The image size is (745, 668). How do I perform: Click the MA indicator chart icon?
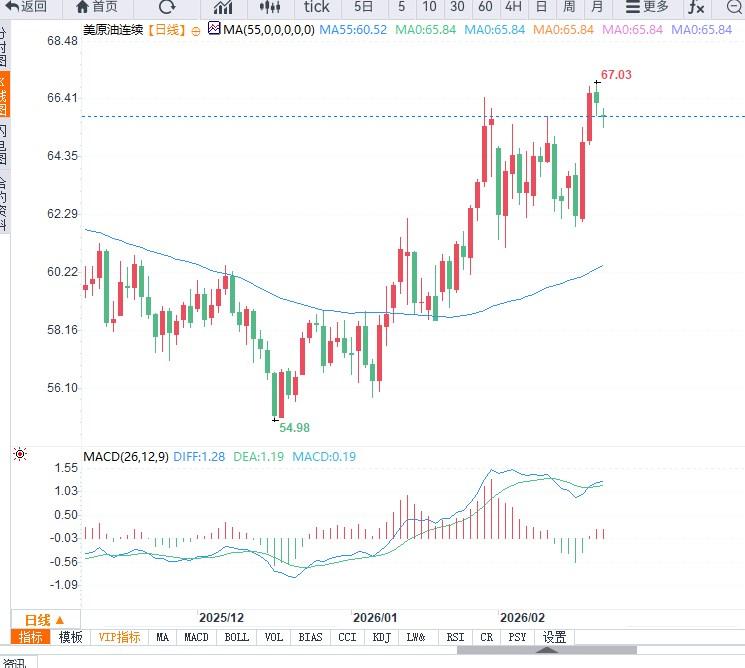click(x=214, y=29)
